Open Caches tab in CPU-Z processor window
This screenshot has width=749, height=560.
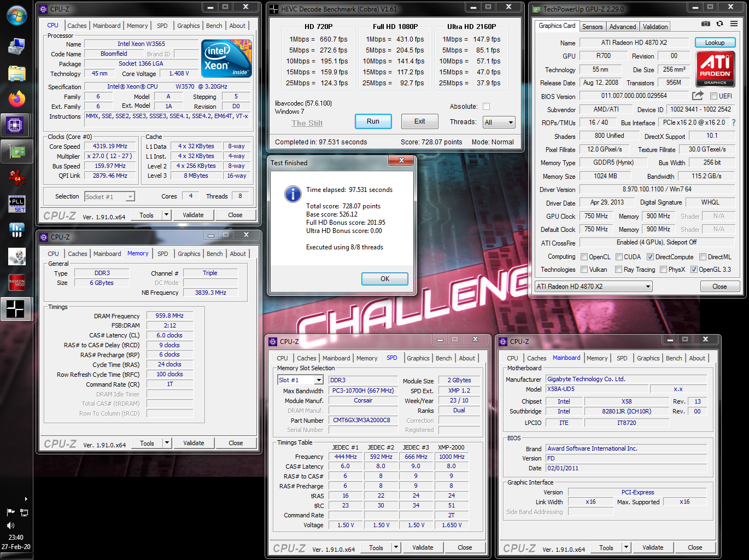77,26
